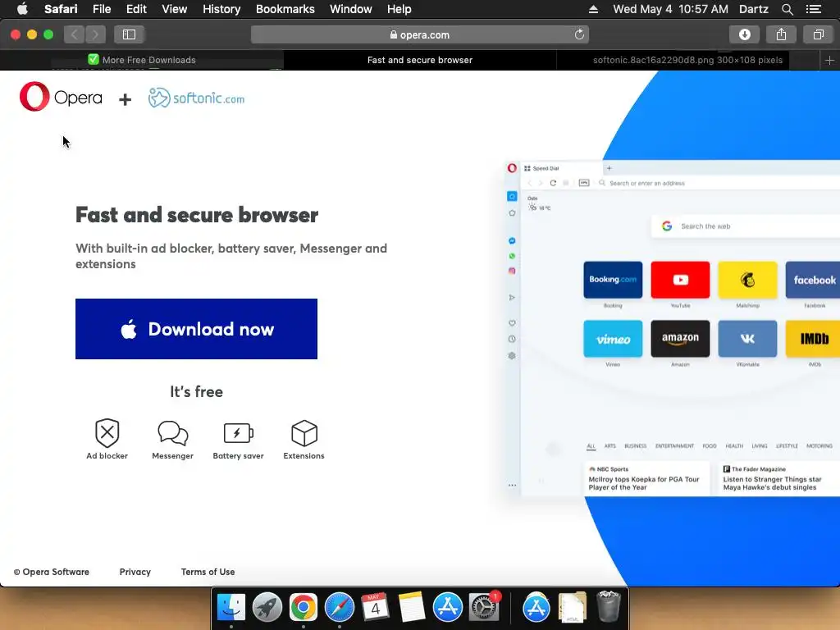Click the Booking.com speed dial tile
Image resolution: width=840 pixels, height=630 pixels.
click(613, 280)
